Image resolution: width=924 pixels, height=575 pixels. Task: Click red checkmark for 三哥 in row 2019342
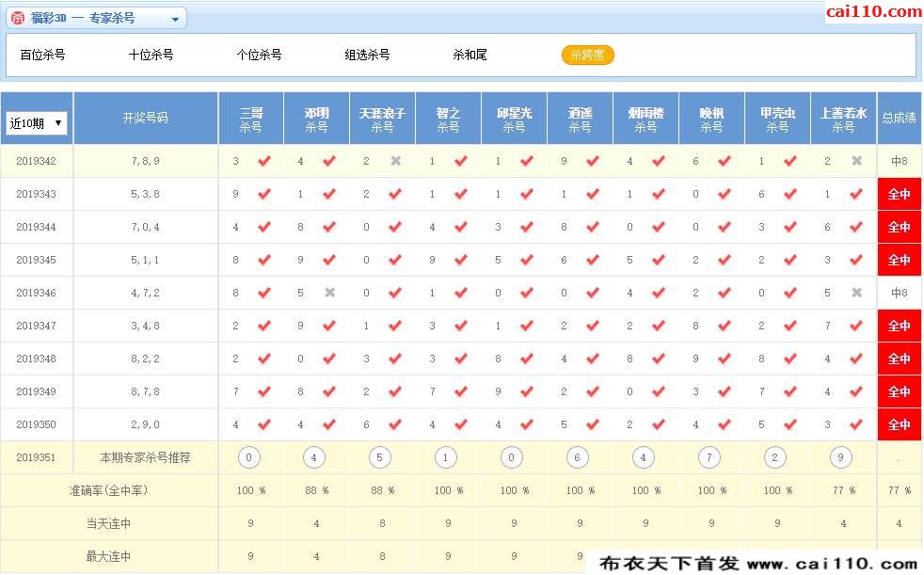click(x=264, y=161)
